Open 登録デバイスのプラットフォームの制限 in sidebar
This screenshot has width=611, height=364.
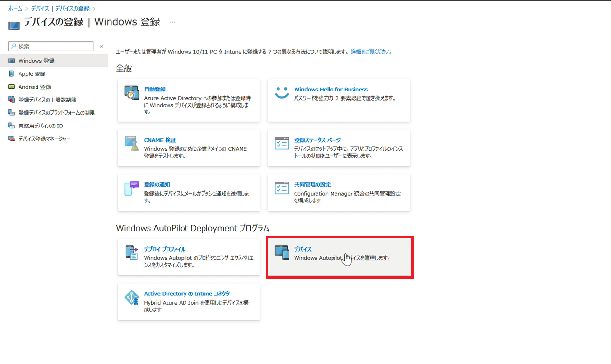pos(56,113)
